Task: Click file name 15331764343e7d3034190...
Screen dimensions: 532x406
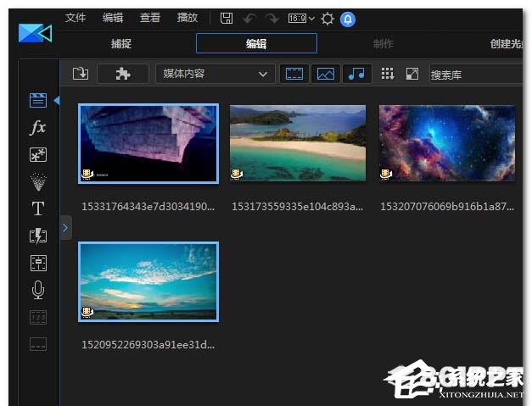Action: click(148, 206)
